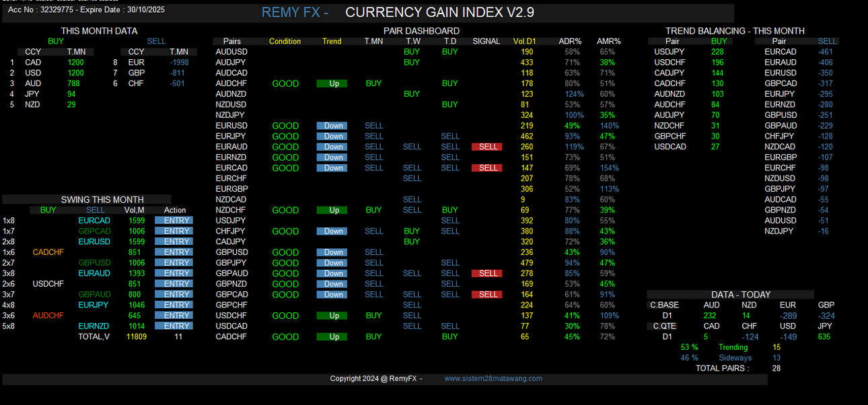This screenshot has height=405, width=868.
Task: Click USDJPY buy value 228 in trend balancing
Action: (x=717, y=52)
